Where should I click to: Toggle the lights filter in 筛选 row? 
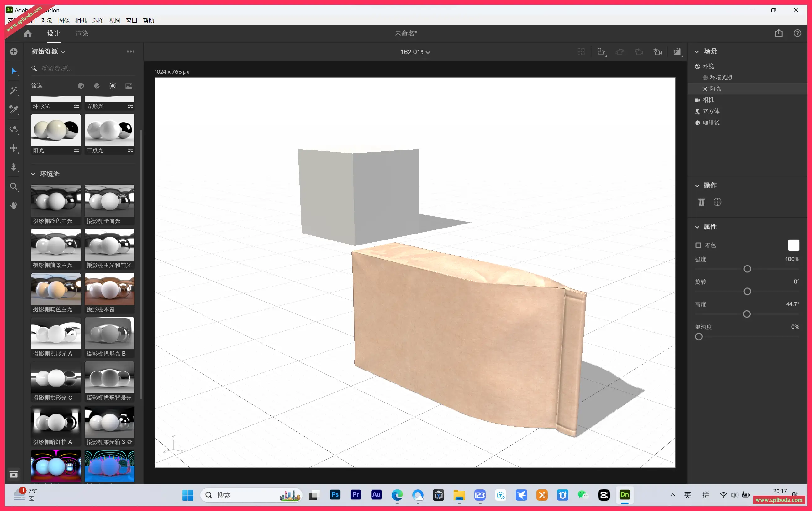tap(113, 86)
